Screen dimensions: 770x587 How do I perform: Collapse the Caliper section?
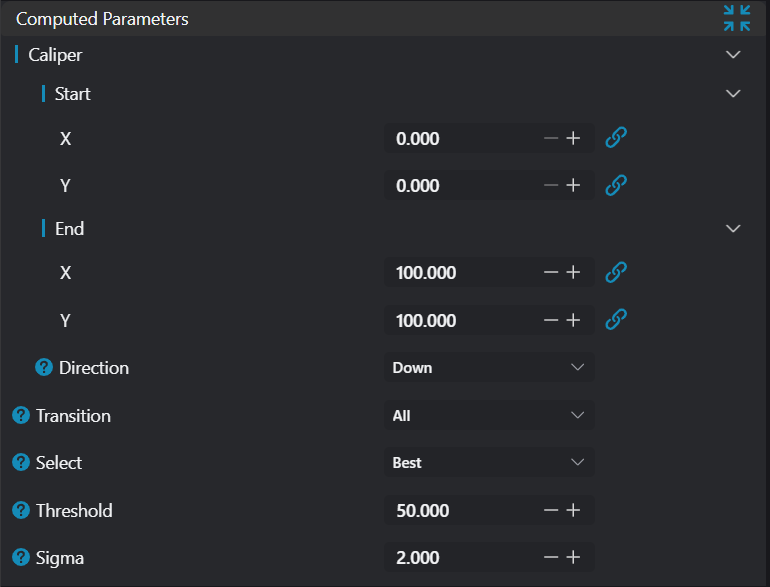coord(733,55)
